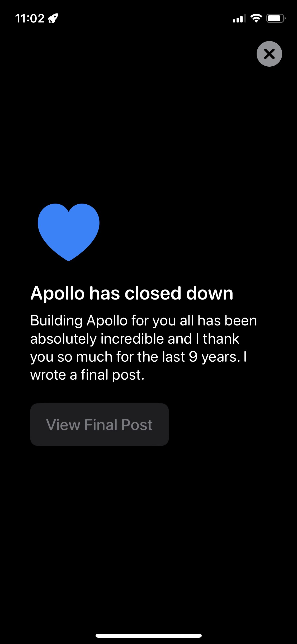
Task: Select the 'Apollo has closed down' heading
Action: 132,293
